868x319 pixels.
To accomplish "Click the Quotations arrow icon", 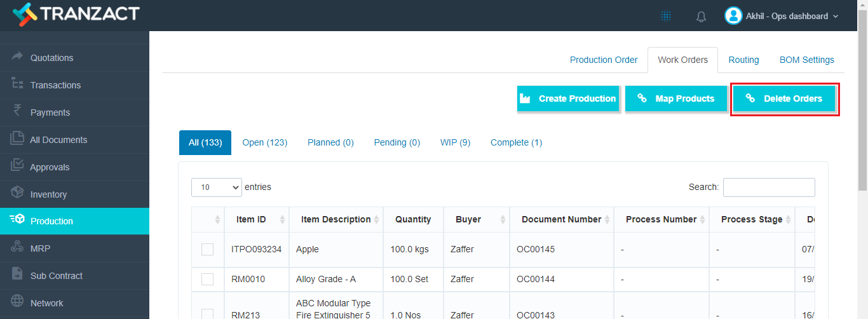I will point(17,57).
